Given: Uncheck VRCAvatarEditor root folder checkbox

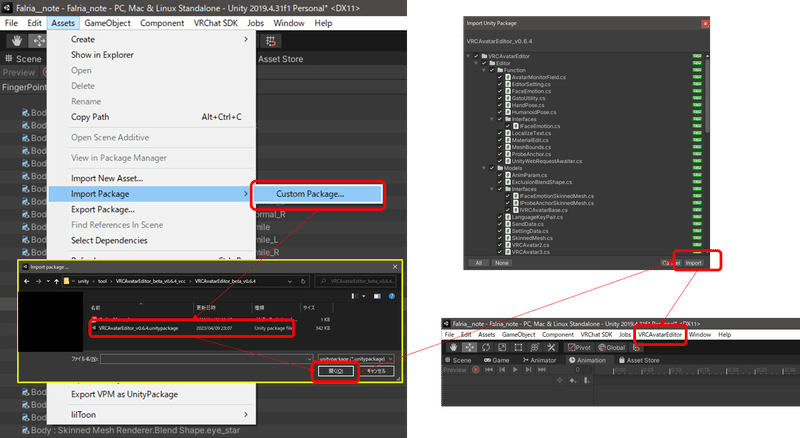Looking at the screenshot, I should click(476, 56).
